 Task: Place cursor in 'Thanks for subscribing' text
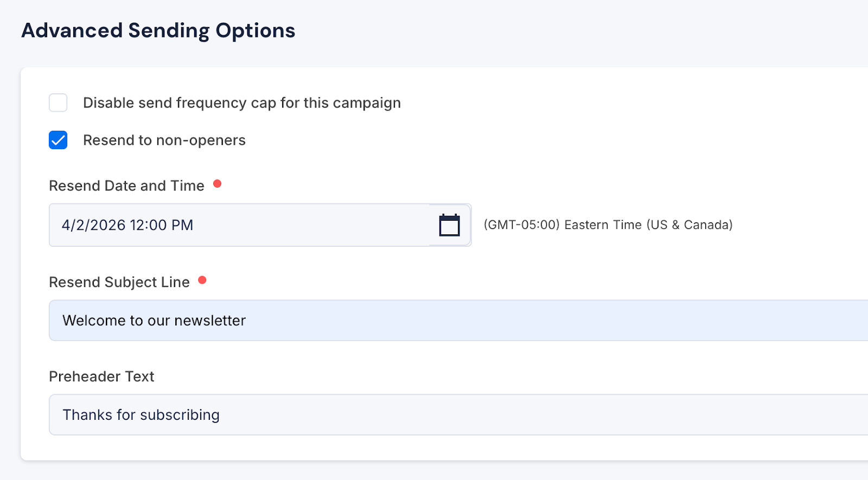click(x=141, y=415)
